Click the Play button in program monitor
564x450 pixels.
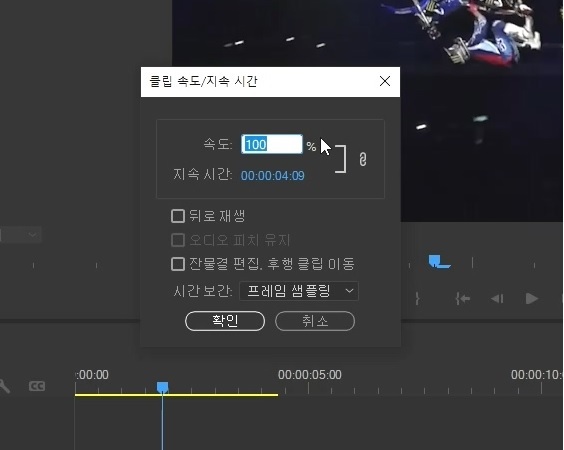pos(531,299)
